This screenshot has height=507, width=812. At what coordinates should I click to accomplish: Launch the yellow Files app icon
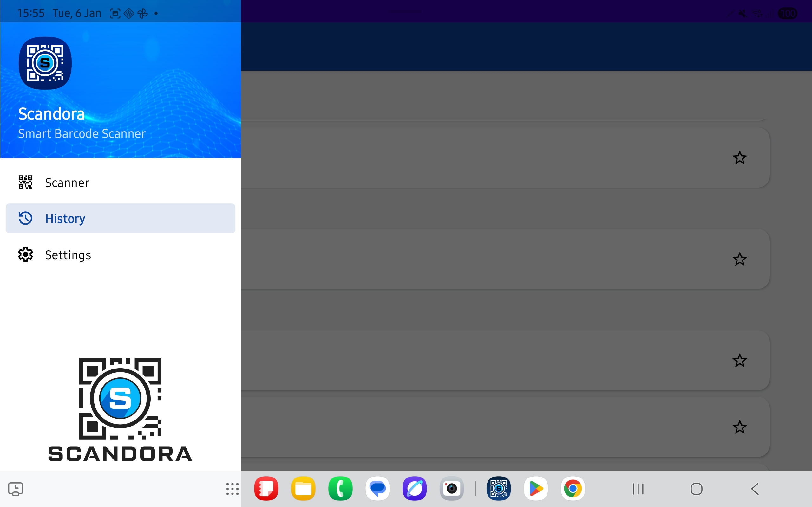click(x=303, y=489)
